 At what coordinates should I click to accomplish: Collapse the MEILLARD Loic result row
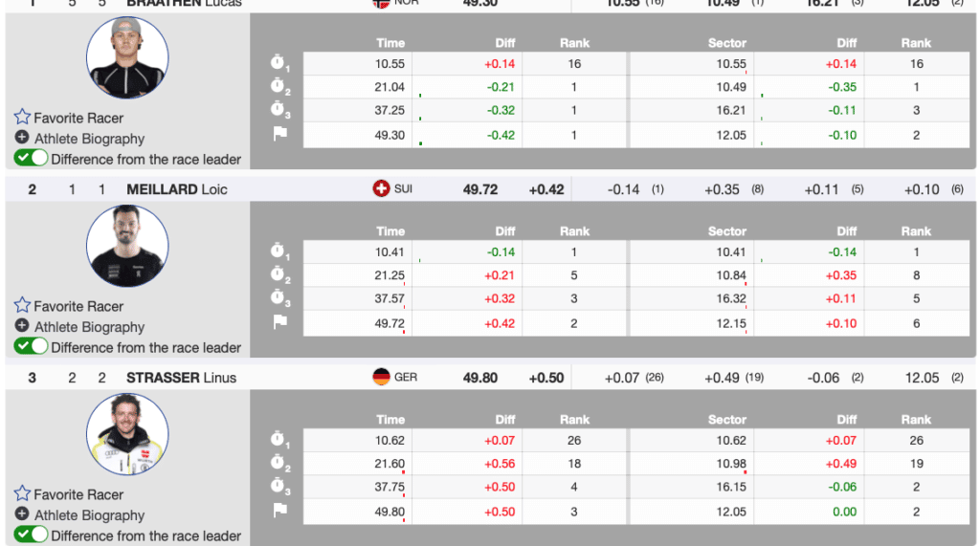coord(177,189)
